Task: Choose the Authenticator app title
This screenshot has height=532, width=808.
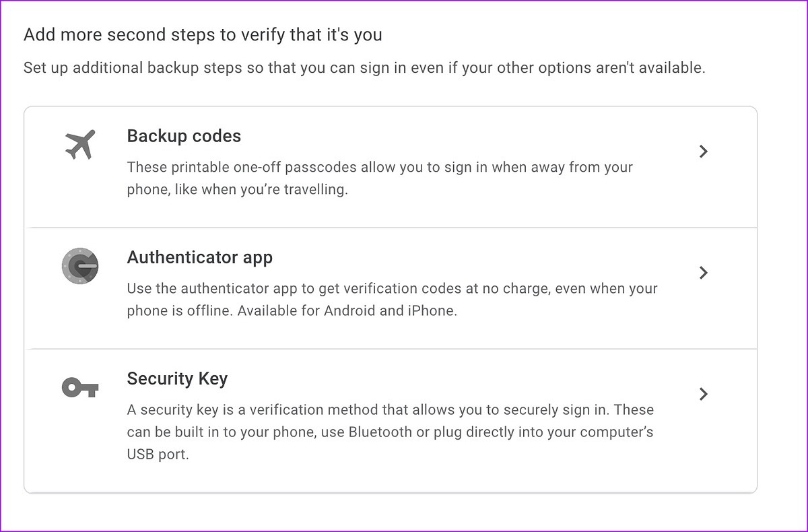Action: tap(199, 257)
